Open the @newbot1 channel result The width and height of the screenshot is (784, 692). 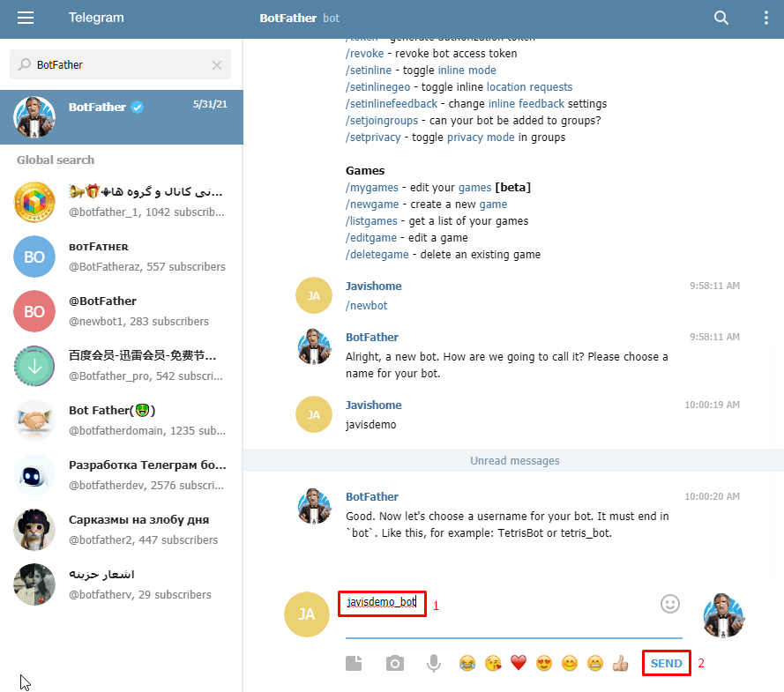[122, 311]
